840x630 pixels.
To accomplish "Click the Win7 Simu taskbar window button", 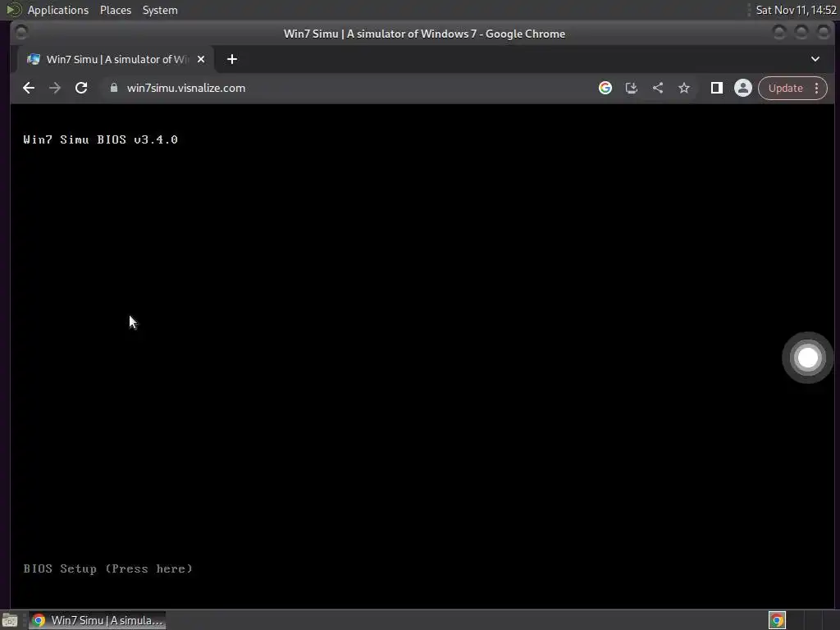I will coord(97,620).
